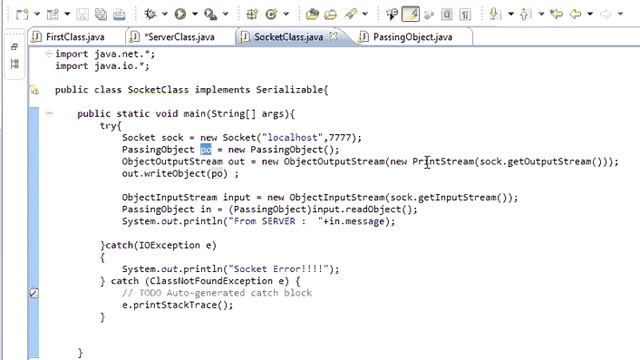The height and width of the screenshot is (360, 640).
Task: Expand the Debug configurations dropdown
Action: coord(164,14)
